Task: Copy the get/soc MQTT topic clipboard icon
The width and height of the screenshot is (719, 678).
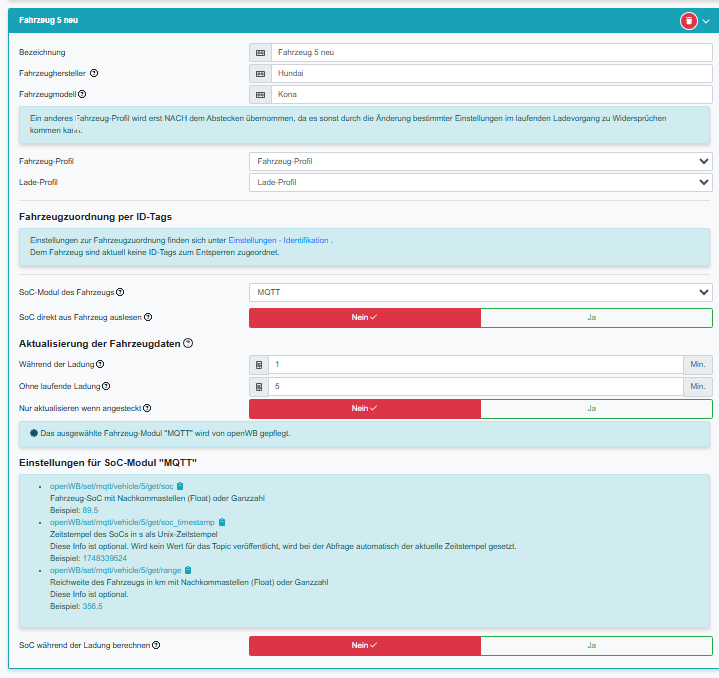Action: [180, 486]
